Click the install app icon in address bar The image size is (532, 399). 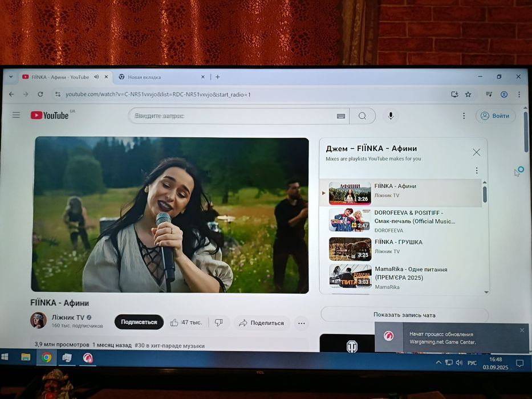454,94
